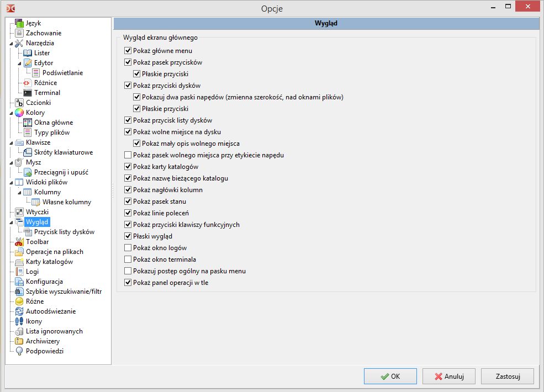Collapse the Mysz tree node
Image resolution: width=544 pixels, height=392 pixels.
coord(11,163)
